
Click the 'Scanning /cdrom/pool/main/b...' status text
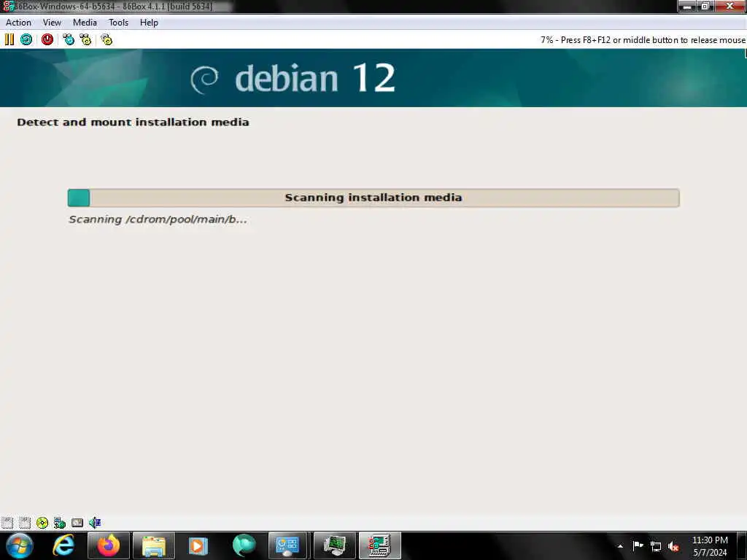pos(158,219)
